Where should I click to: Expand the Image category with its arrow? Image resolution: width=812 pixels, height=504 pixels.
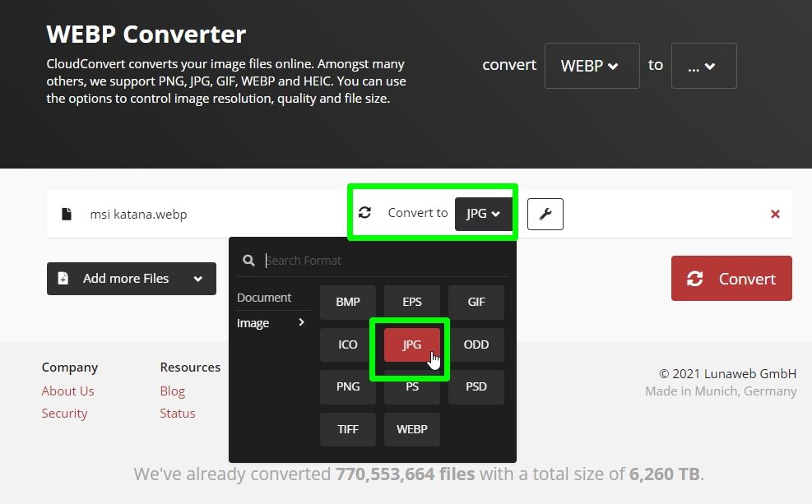coord(301,323)
